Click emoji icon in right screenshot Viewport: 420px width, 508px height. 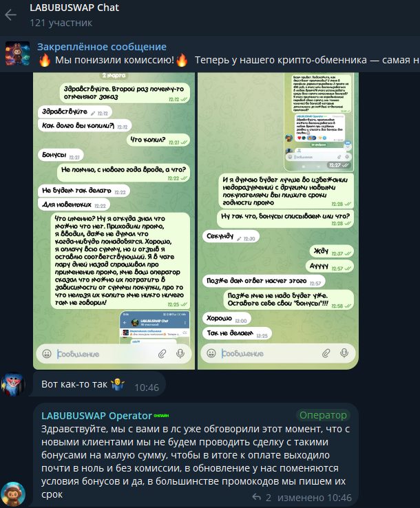click(211, 353)
